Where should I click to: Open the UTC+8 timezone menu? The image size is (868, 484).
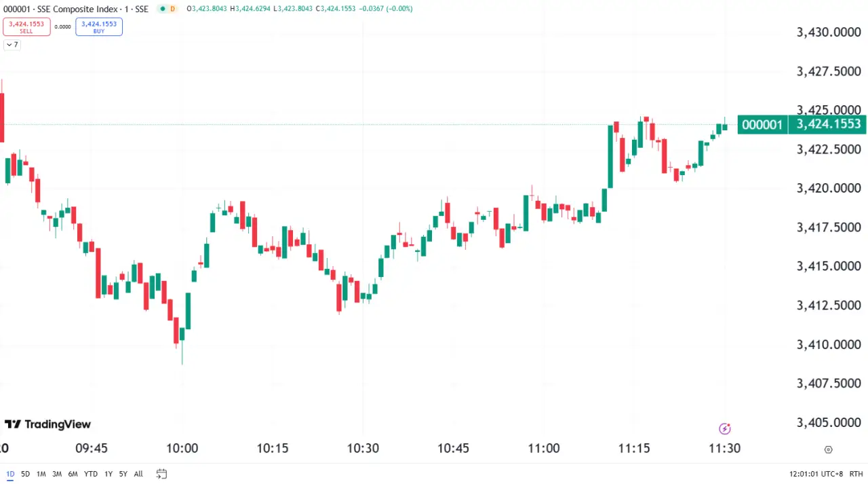click(816, 474)
